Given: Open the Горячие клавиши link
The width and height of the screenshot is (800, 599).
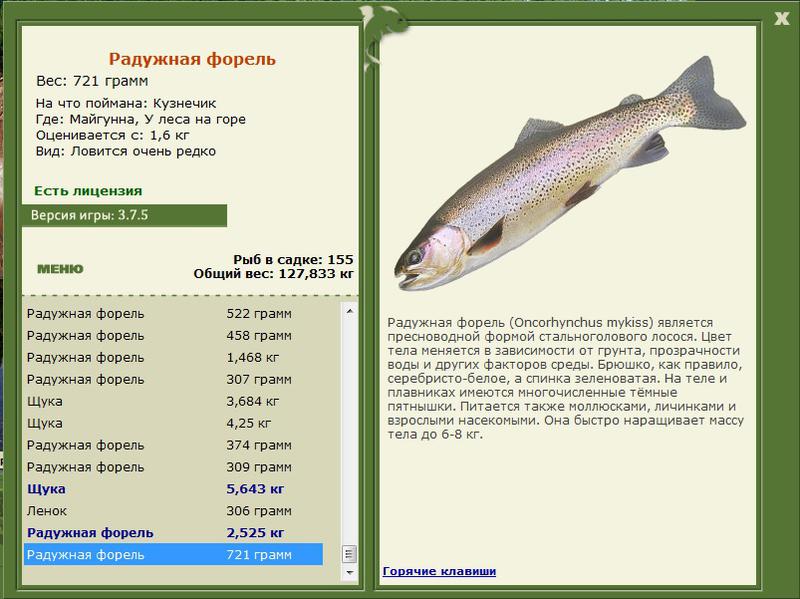Looking at the screenshot, I should point(439,571).
